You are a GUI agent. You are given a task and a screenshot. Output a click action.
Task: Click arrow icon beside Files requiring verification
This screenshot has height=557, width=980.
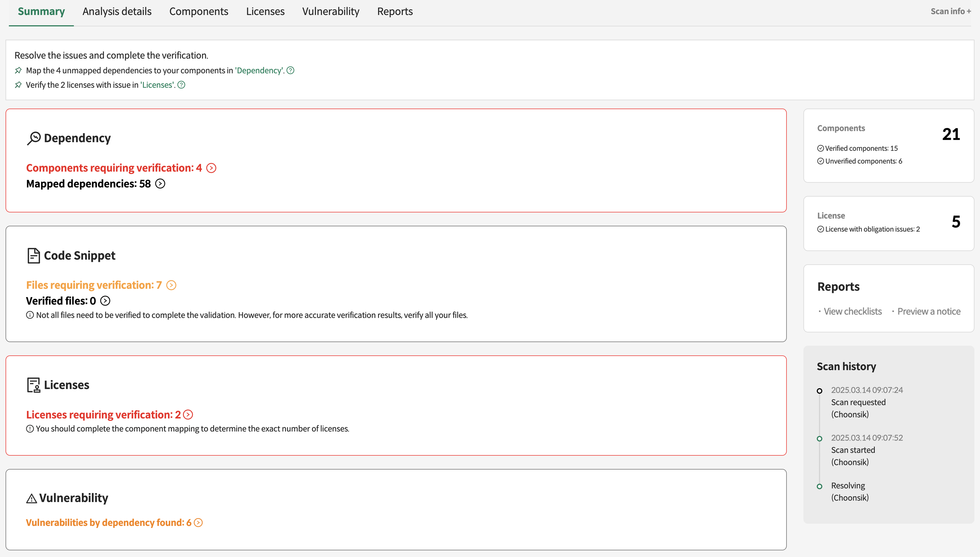coord(171,285)
